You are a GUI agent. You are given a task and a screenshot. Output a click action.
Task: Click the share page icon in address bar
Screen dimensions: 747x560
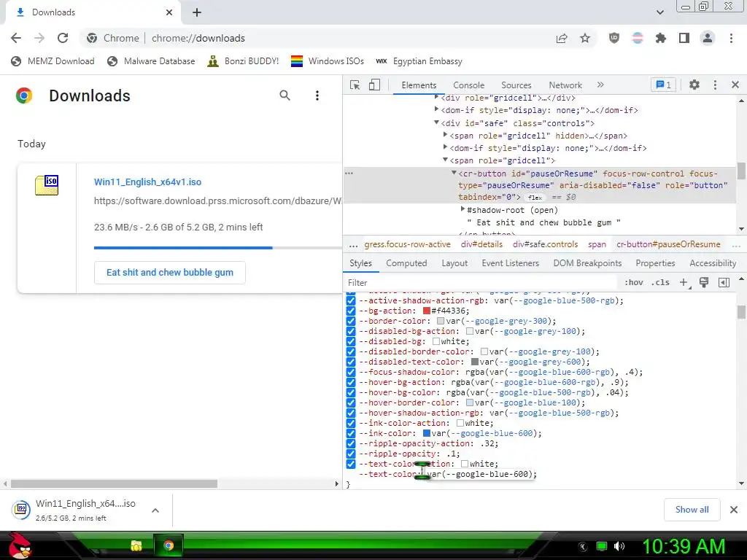pyautogui.click(x=562, y=38)
